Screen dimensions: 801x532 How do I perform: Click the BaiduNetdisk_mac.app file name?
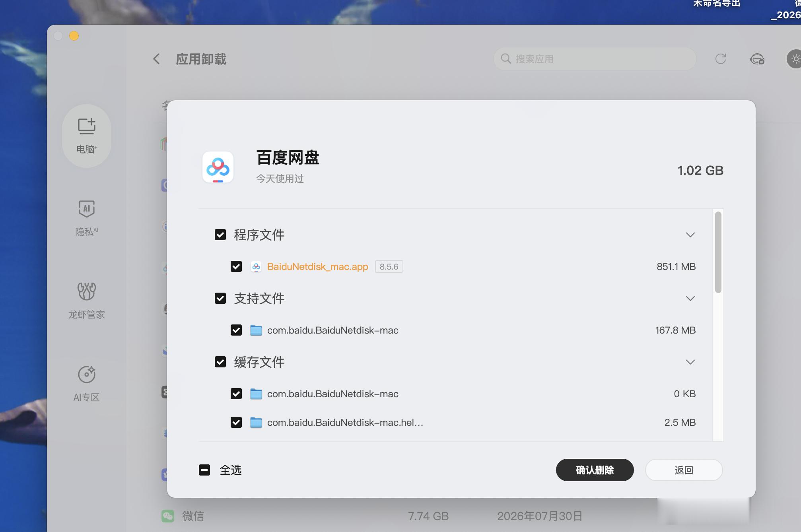coord(318,266)
